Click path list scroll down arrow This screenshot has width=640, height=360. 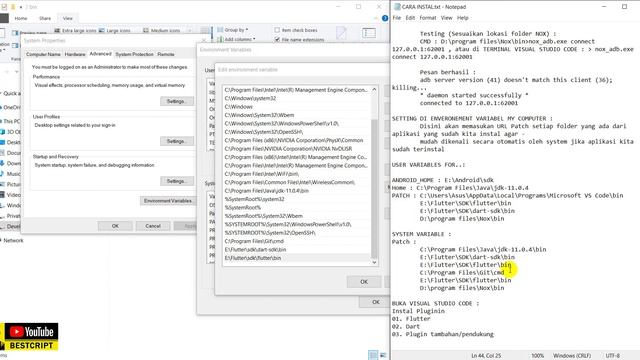(374, 262)
